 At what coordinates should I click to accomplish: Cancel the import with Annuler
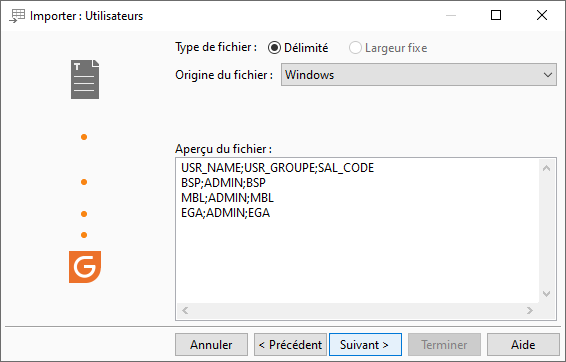(212, 345)
